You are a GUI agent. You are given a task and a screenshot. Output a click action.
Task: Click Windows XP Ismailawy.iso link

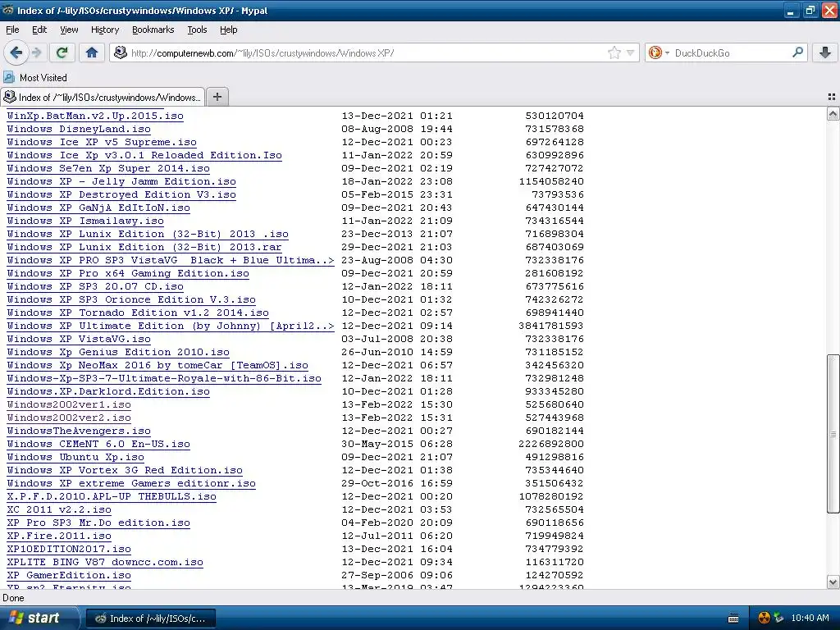[85, 221]
